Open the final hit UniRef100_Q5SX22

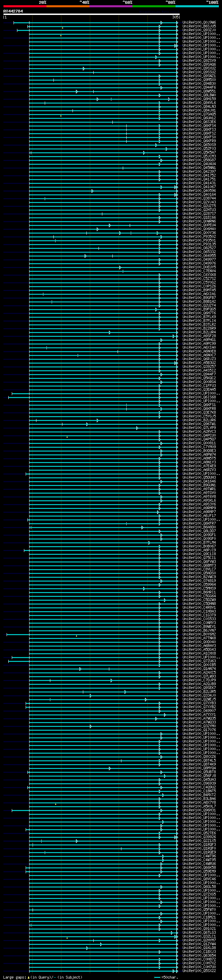click(x=199, y=971)
